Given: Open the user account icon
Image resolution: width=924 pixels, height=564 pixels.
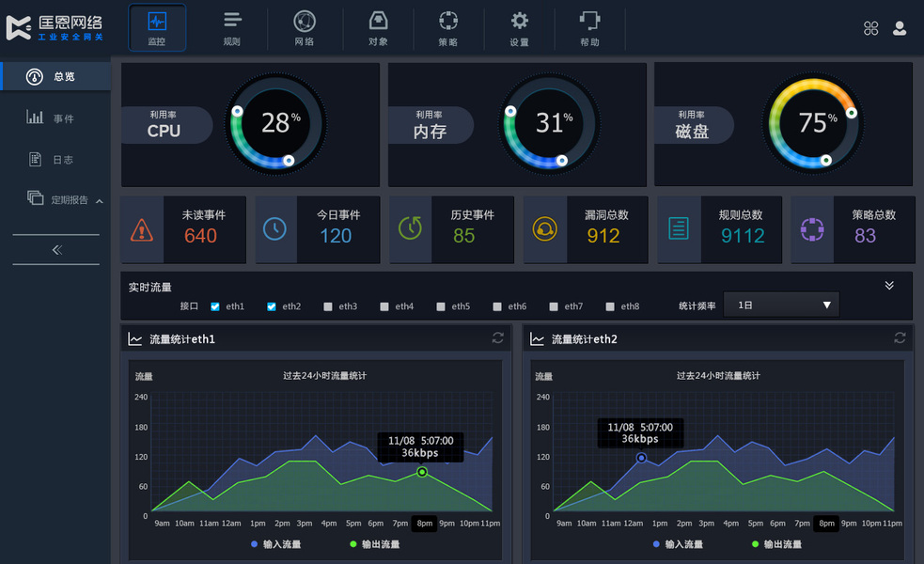Looking at the screenshot, I should [900, 28].
